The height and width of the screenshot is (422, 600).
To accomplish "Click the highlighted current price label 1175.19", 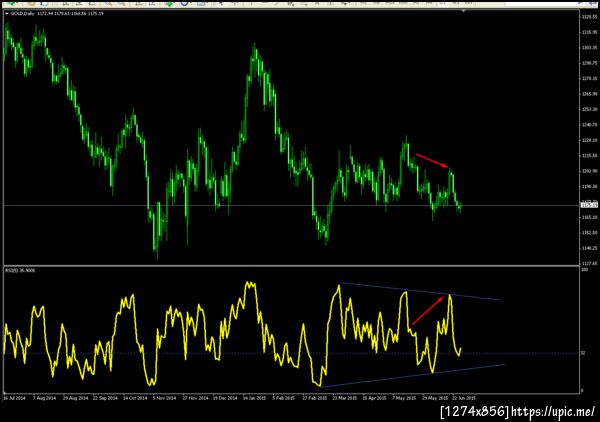I will (589, 205).
